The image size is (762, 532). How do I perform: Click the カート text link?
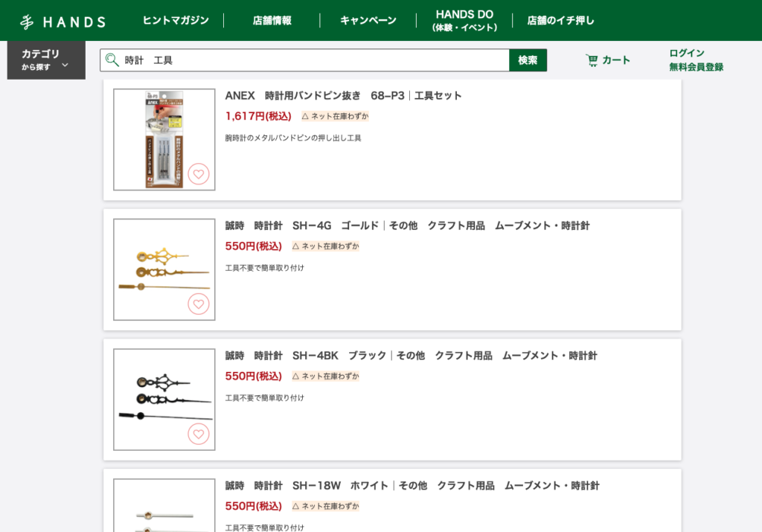[x=616, y=60]
